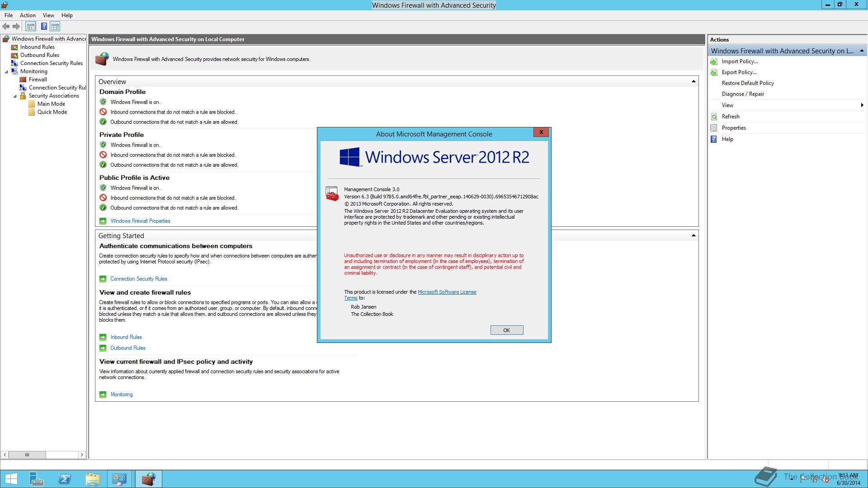868x488 pixels.
Task: Click Diagnose / Repair action
Action: tap(743, 94)
